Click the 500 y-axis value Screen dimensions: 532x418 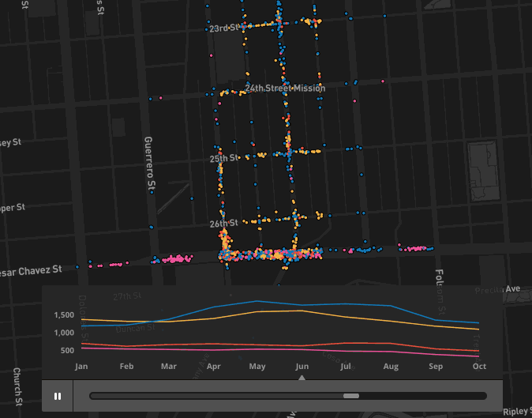67,350
